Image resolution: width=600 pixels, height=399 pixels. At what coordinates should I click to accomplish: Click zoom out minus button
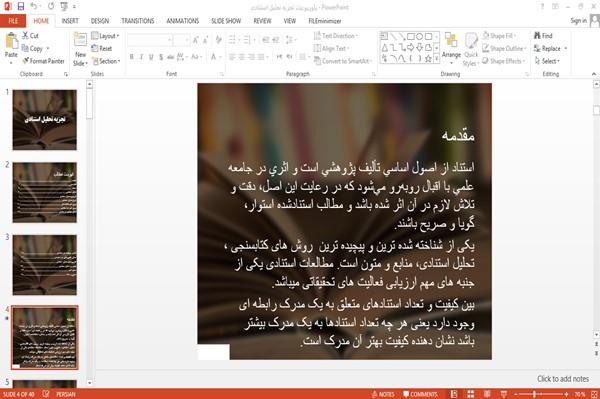click(516, 394)
